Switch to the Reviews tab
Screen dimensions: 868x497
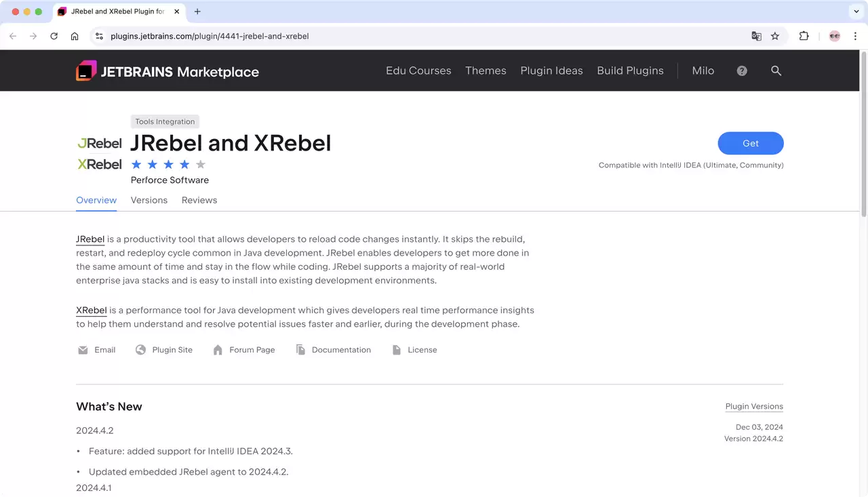199,200
